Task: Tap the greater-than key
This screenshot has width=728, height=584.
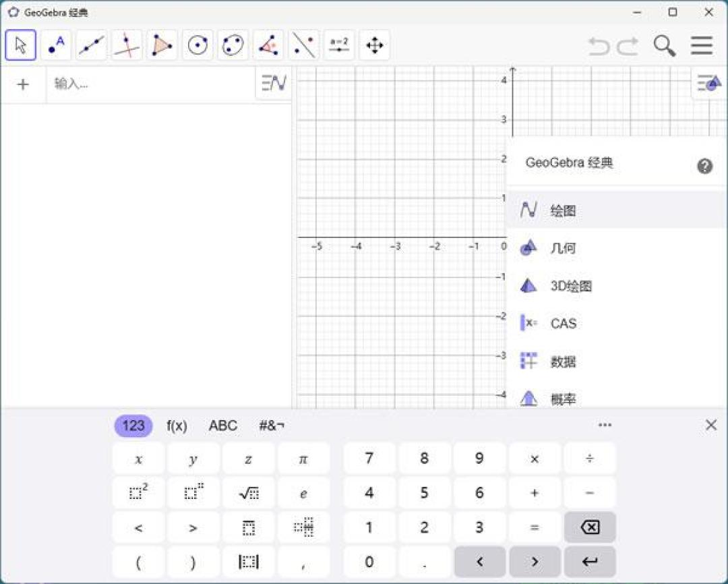Action: tap(193, 527)
